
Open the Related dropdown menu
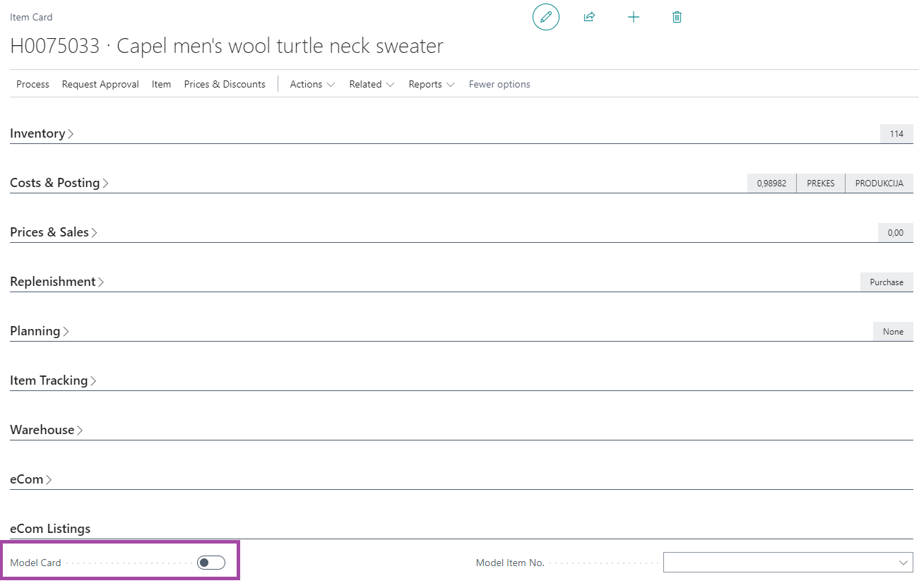coord(372,84)
